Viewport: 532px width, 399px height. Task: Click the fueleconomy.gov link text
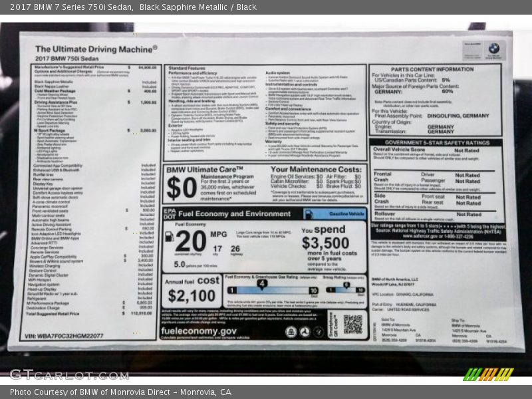coord(199,331)
